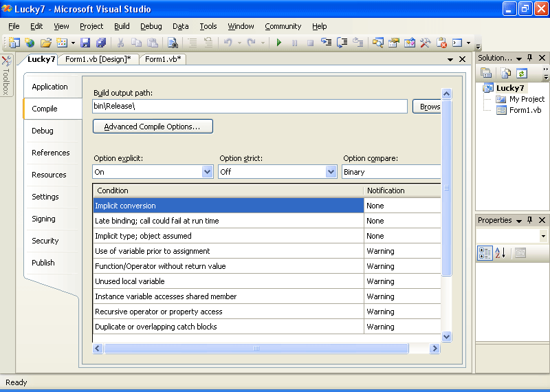Select the References page in sidebar
This screenshot has height=392, width=550.
[x=51, y=153]
